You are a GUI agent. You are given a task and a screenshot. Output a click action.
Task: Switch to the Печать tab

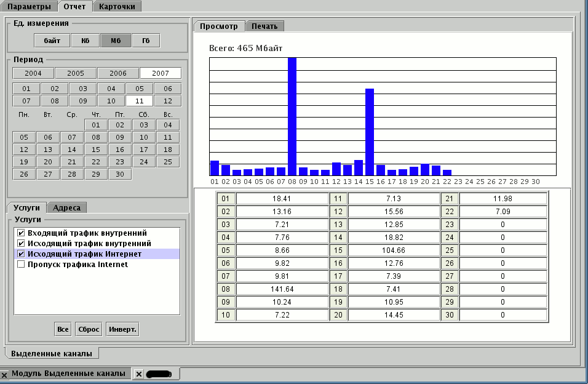click(x=264, y=26)
